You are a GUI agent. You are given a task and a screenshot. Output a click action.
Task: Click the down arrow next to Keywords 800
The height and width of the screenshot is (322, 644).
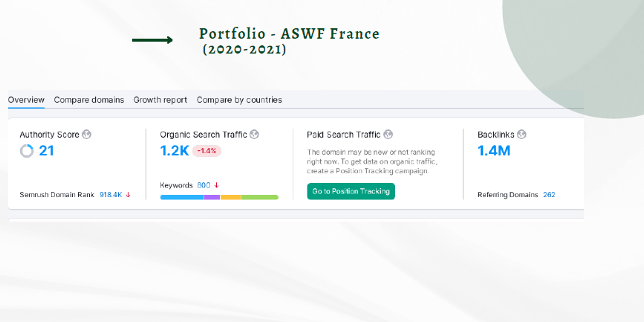217,185
